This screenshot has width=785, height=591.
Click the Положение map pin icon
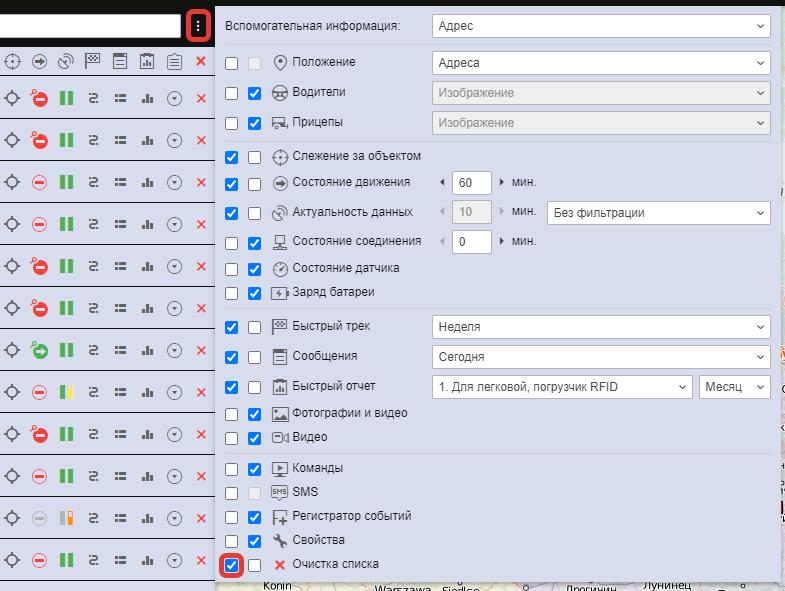click(x=280, y=63)
